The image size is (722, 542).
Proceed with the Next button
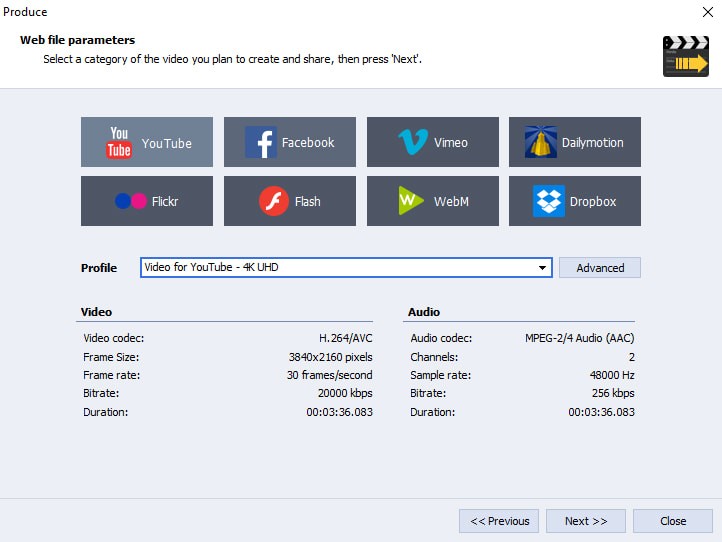[585, 521]
